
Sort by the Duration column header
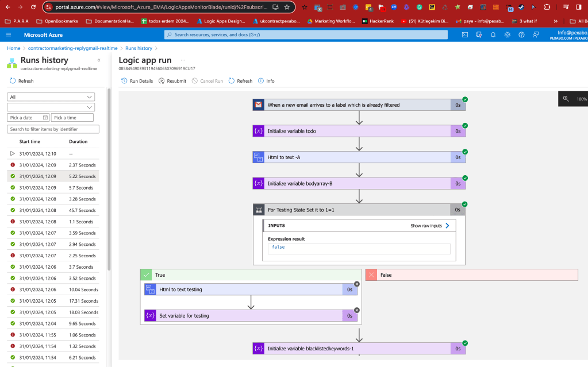coord(78,142)
